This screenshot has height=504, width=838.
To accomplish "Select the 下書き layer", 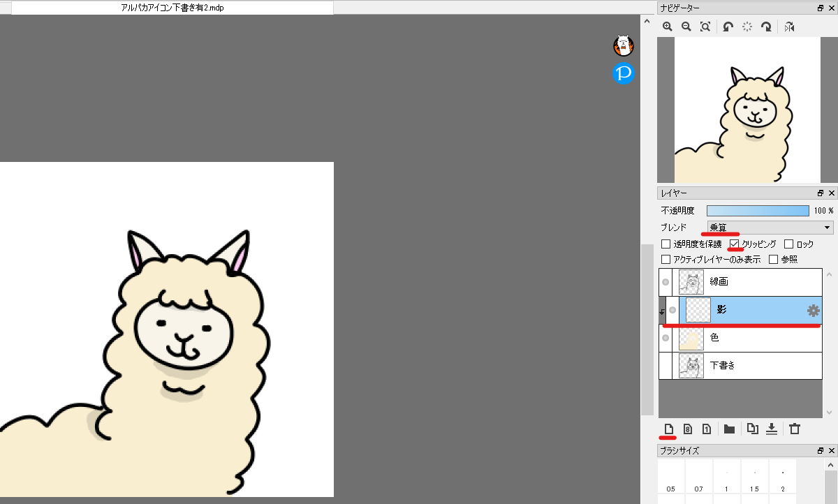I will [740, 366].
